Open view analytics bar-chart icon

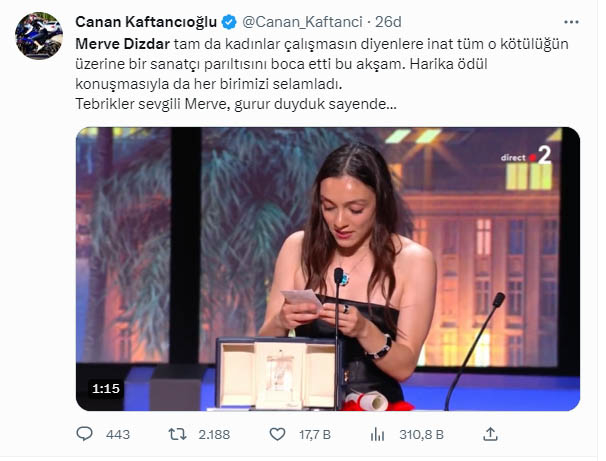click(378, 434)
